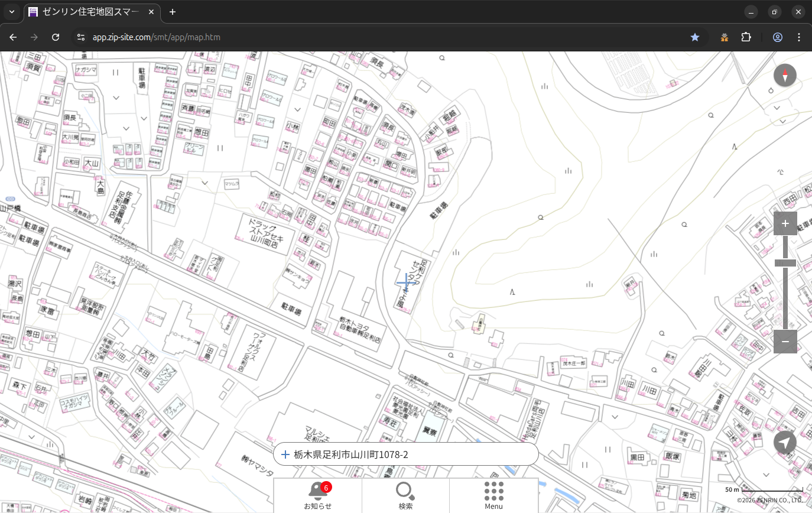812x513 pixels.
Task: Expand the tab search dropdown arrow
Action: [x=12, y=12]
